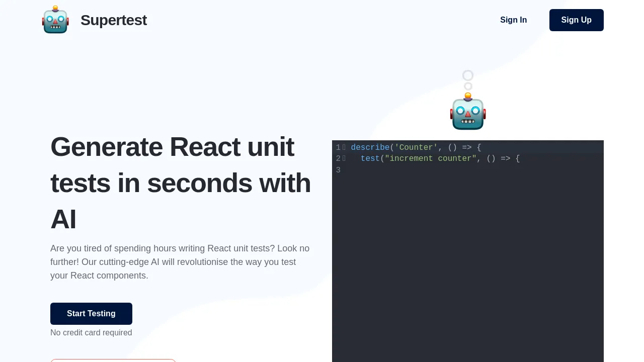
Task: Collapse the describe block using line 1 fold arrow
Action: (x=344, y=147)
